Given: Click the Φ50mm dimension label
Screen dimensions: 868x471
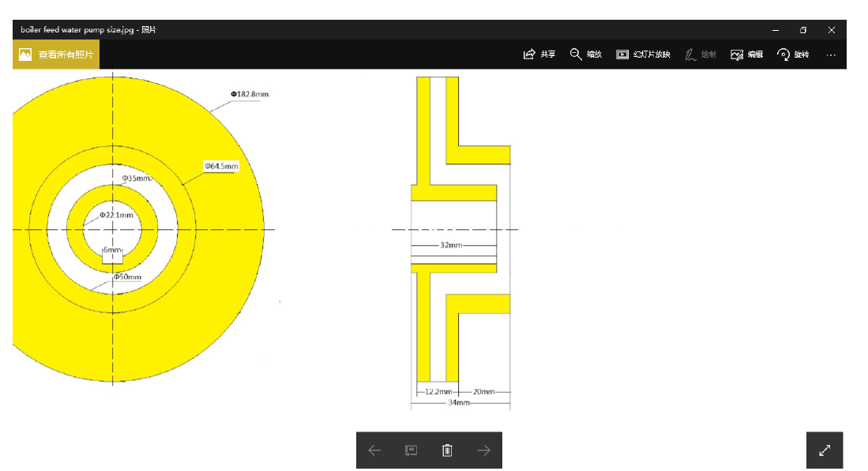Looking at the screenshot, I should click(x=127, y=277).
